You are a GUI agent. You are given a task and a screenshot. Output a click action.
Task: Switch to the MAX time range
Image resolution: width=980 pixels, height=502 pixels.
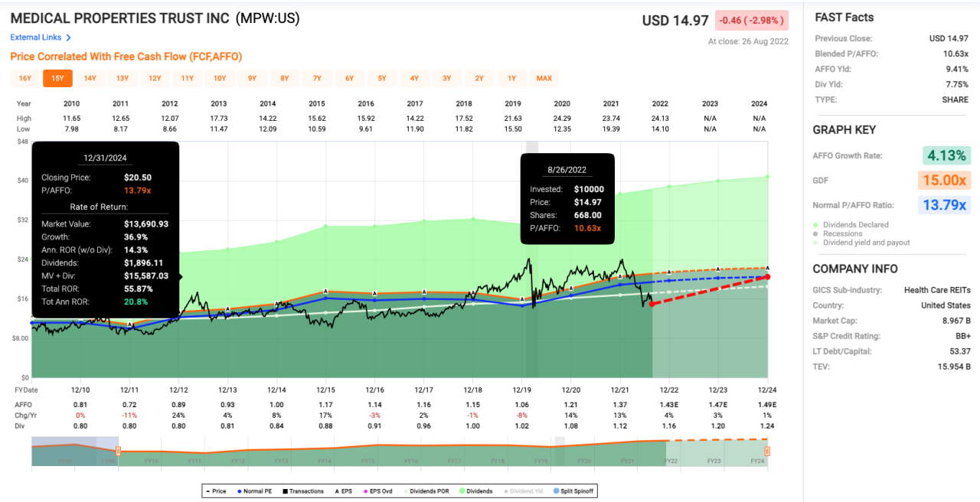(544, 78)
